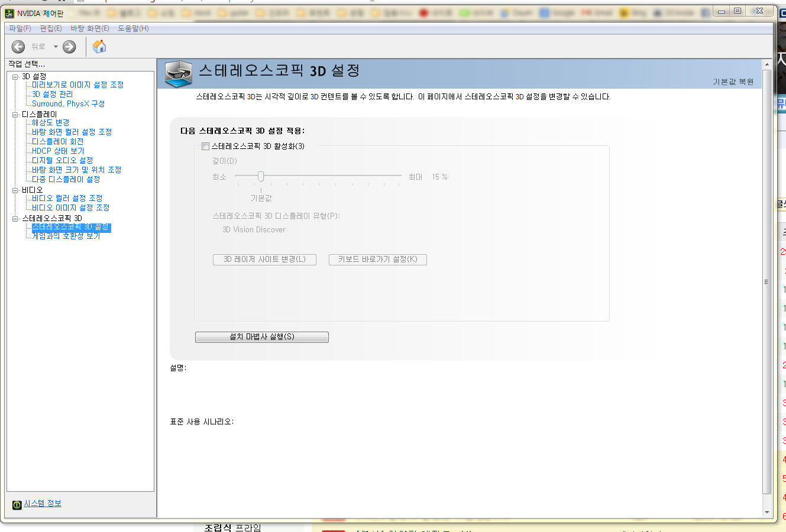Image resolution: width=786 pixels, height=532 pixels.
Task: Click the 깊이(D) depth slider handle
Action: (261, 176)
